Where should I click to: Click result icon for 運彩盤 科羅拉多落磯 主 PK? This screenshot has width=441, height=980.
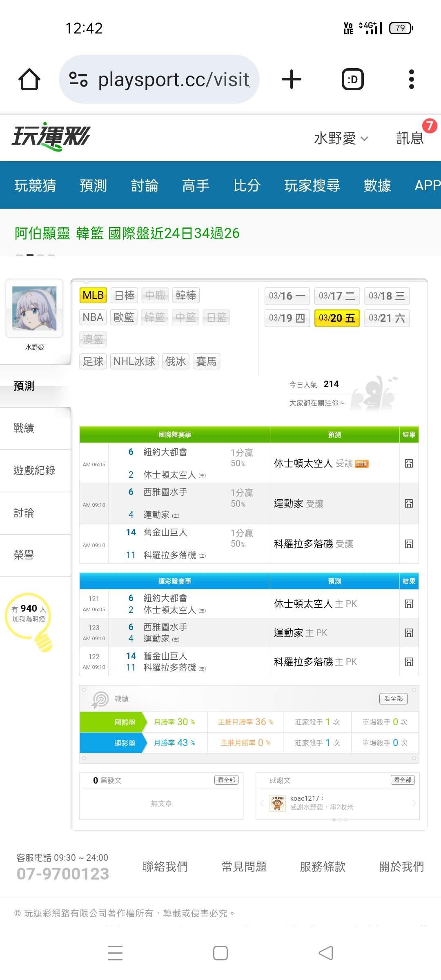pos(409,662)
